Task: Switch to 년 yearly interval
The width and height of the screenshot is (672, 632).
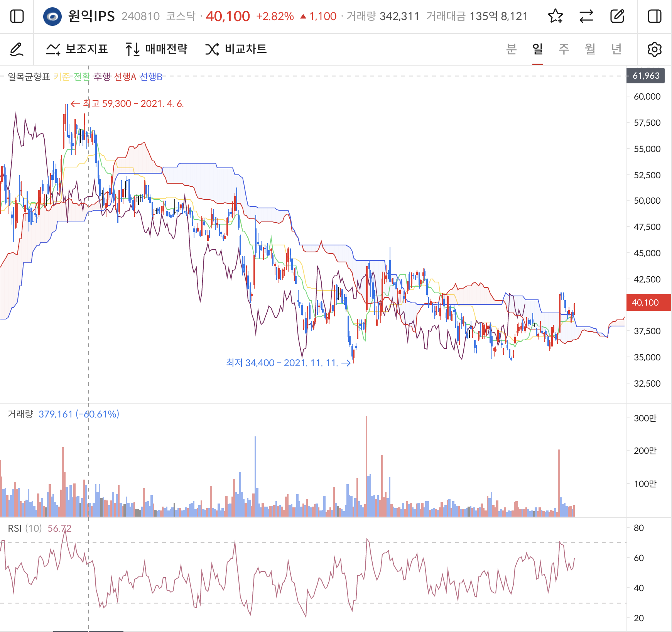Action: [x=616, y=49]
